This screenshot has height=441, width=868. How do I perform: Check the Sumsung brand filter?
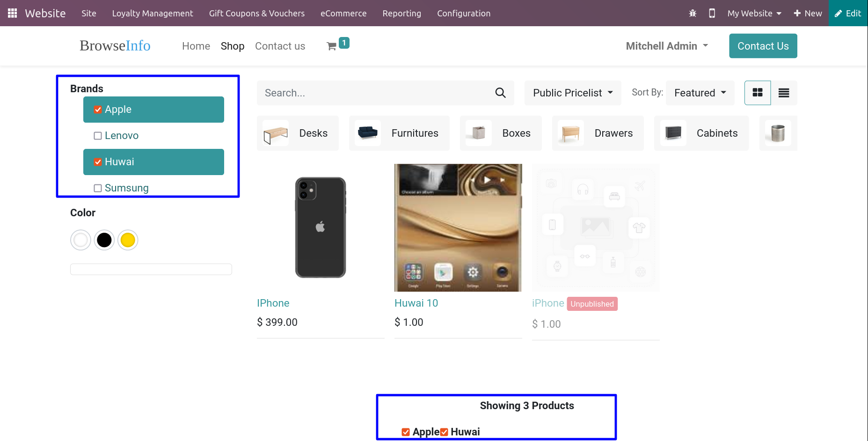(x=98, y=188)
